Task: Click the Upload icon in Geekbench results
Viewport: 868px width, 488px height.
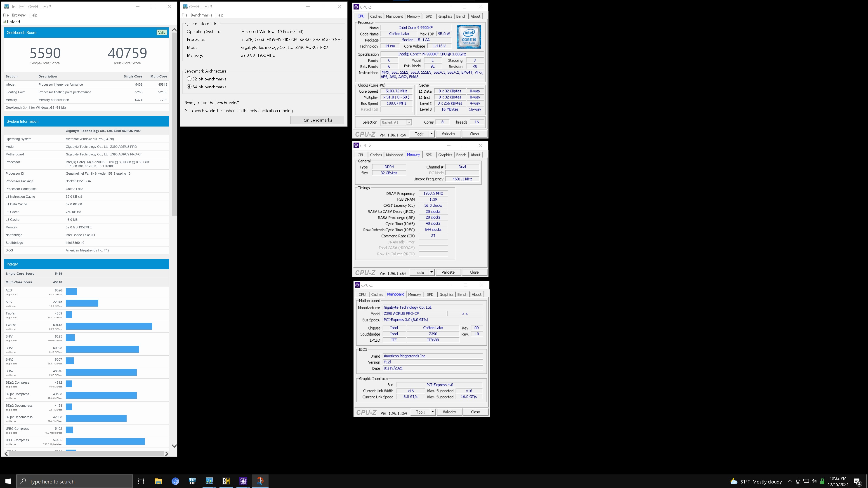Action: pyautogui.click(x=5, y=22)
